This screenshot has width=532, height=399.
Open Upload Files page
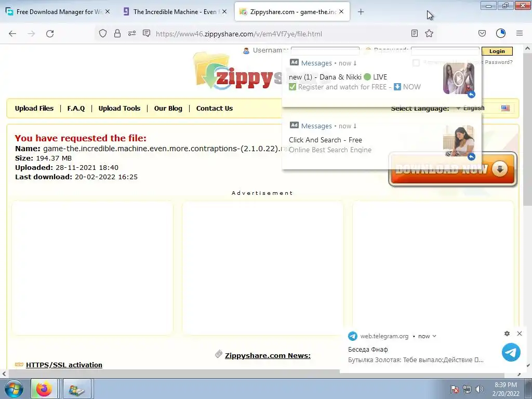[x=34, y=109]
